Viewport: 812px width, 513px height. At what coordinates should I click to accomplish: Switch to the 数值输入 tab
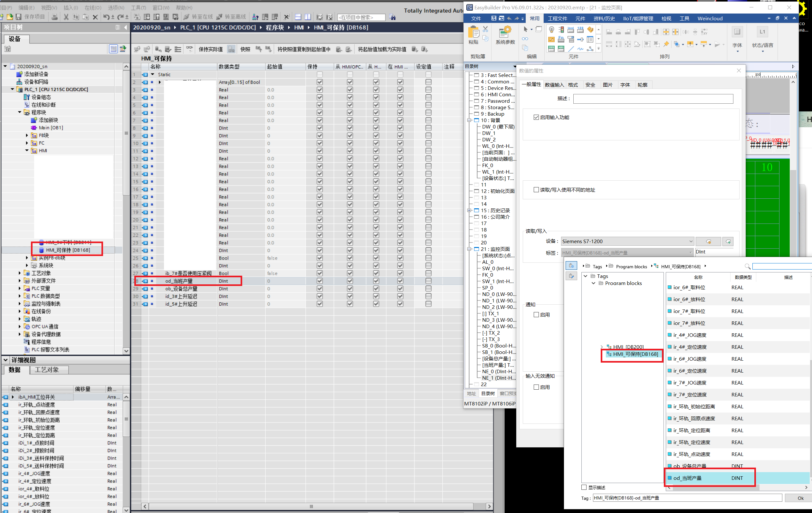(554, 85)
